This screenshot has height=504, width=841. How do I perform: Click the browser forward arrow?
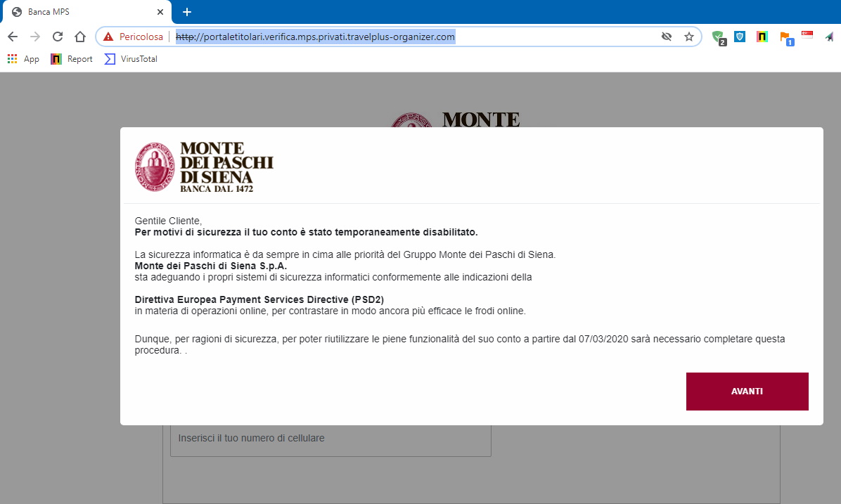pyautogui.click(x=35, y=37)
